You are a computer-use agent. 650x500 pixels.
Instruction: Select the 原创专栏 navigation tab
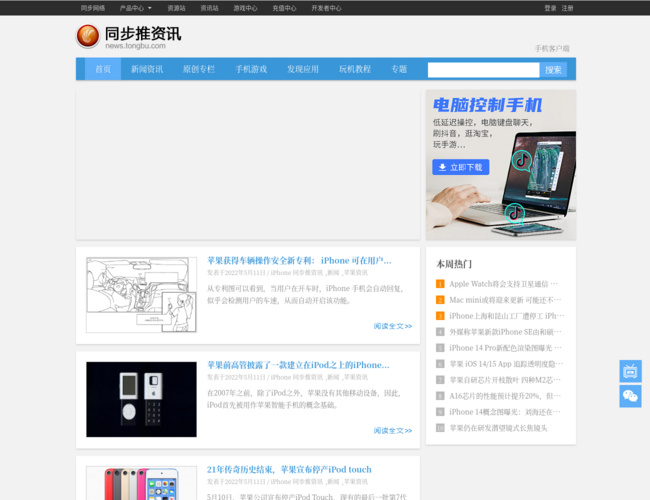tap(199, 69)
